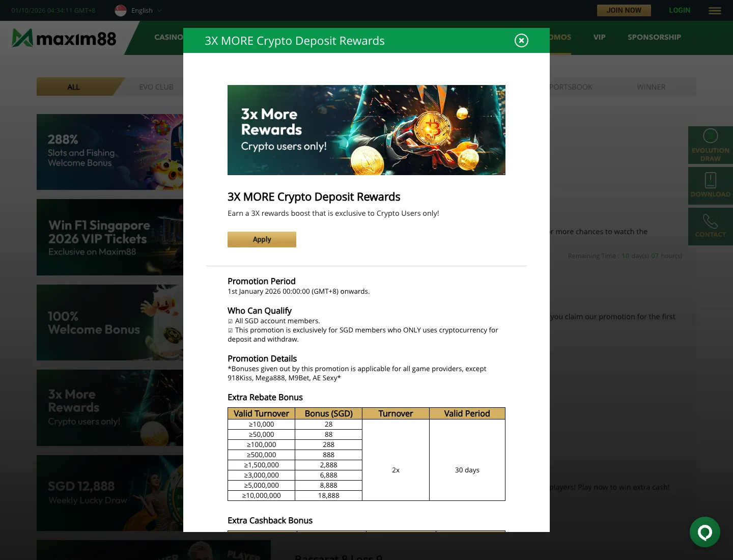Open the Evolution Draw side icon
Screen dimensions: 733x560
coord(711,145)
